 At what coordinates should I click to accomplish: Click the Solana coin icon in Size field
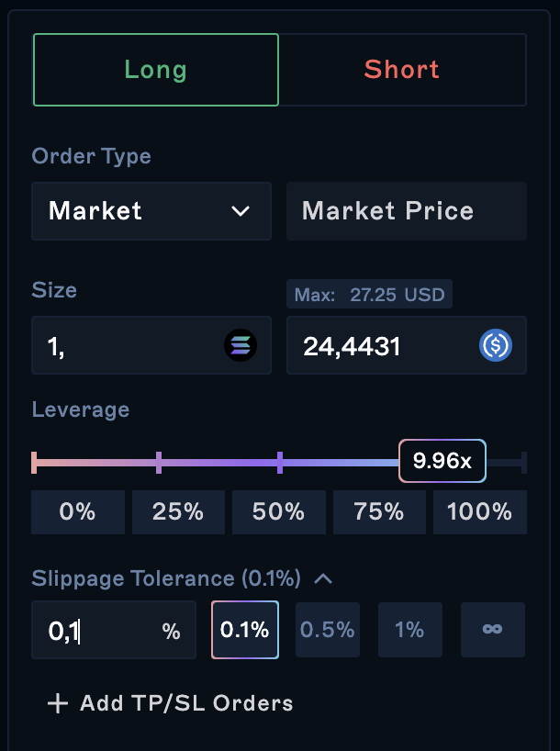pyautogui.click(x=241, y=346)
